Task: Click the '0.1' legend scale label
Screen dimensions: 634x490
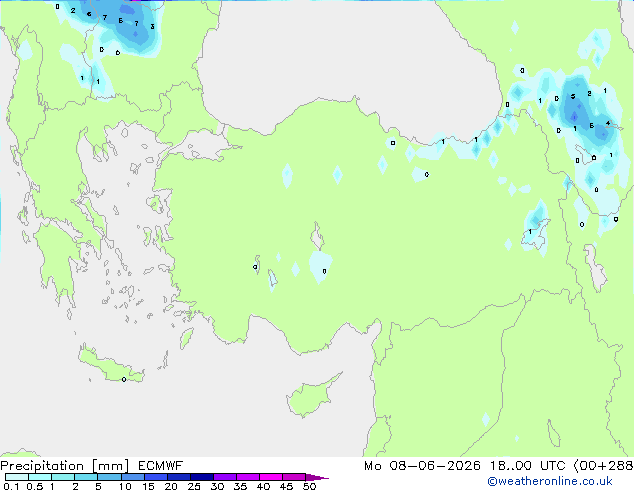Action: pos(11,486)
